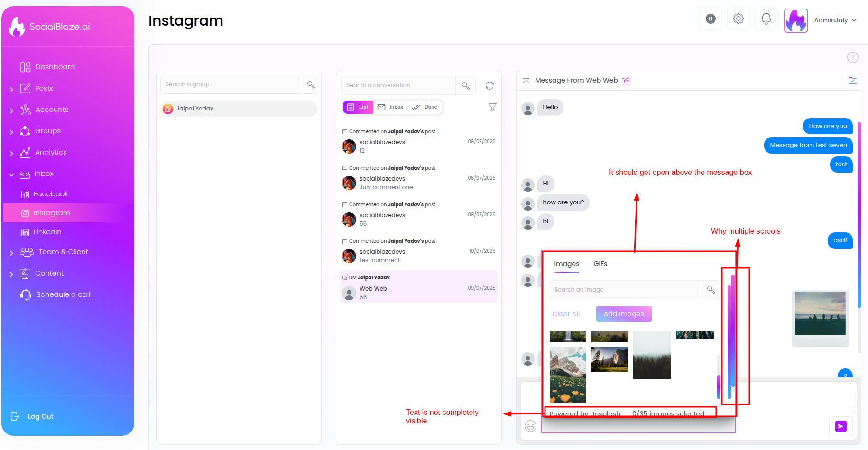Expand the Groups menu chevron
This screenshot has height=450, width=868.
coord(11,131)
